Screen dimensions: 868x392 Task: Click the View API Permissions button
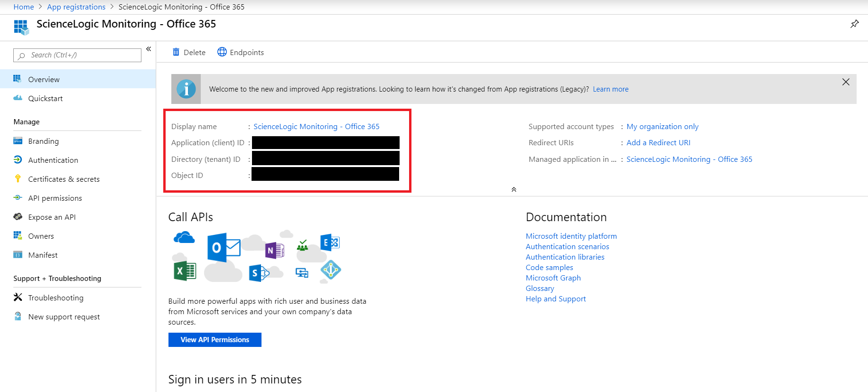pyautogui.click(x=215, y=340)
